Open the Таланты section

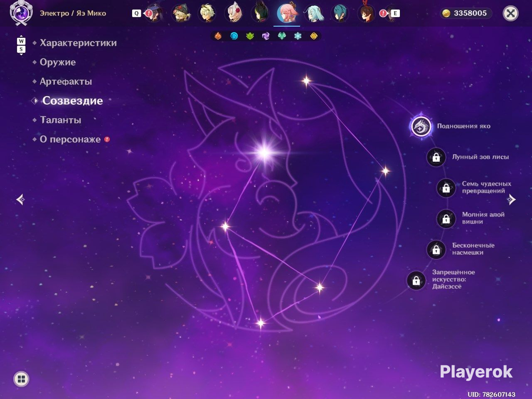(x=61, y=120)
